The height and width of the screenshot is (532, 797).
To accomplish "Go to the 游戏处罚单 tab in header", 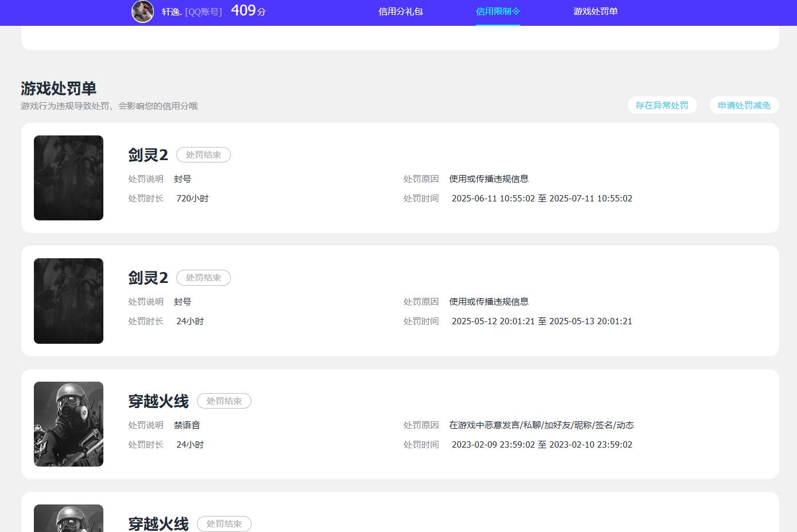I will (x=595, y=11).
